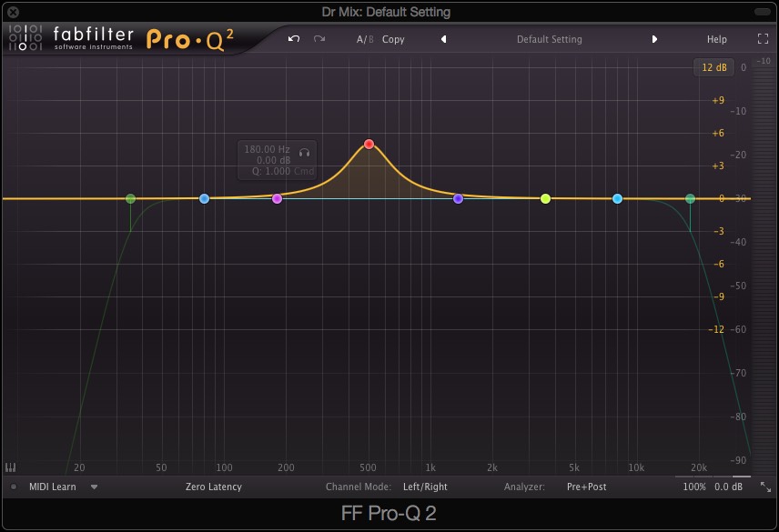Viewport: 779px width, 532px height.
Task: Click the 0.0 dB output gain value
Action: pyautogui.click(x=728, y=487)
